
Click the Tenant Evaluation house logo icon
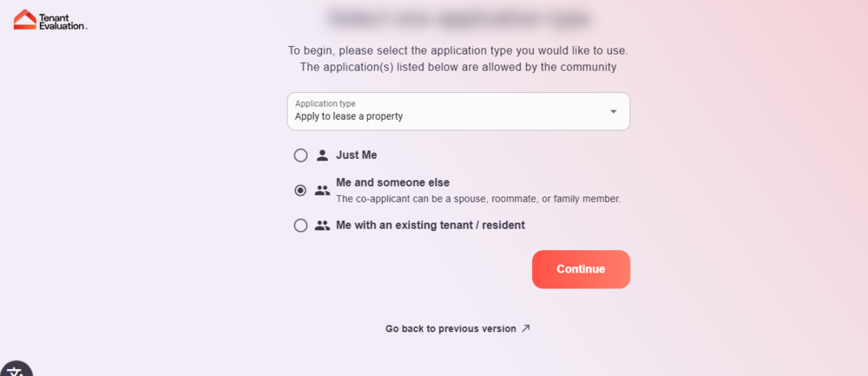(25, 19)
